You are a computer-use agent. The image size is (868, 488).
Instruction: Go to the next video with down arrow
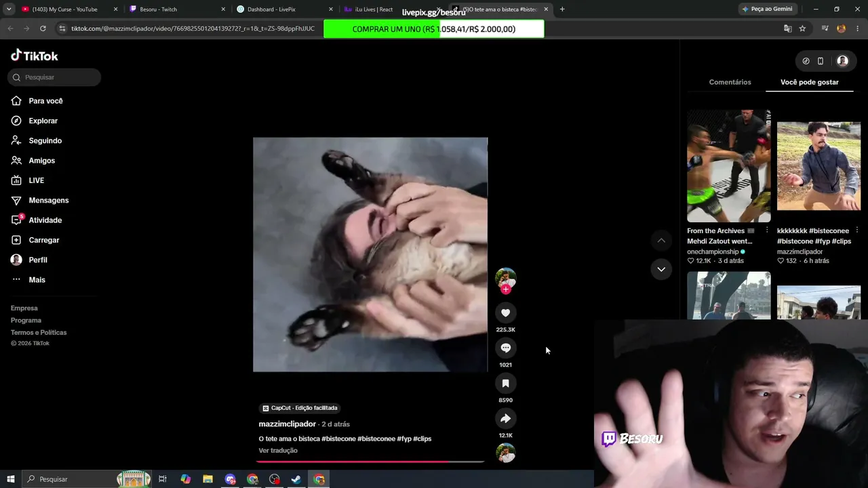(661, 269)
